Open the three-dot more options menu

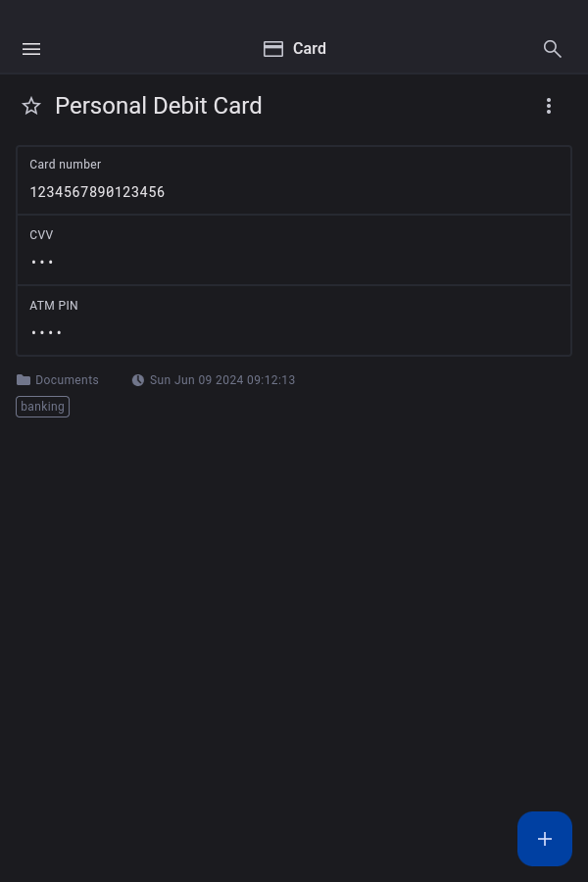[x=549, y=106]
